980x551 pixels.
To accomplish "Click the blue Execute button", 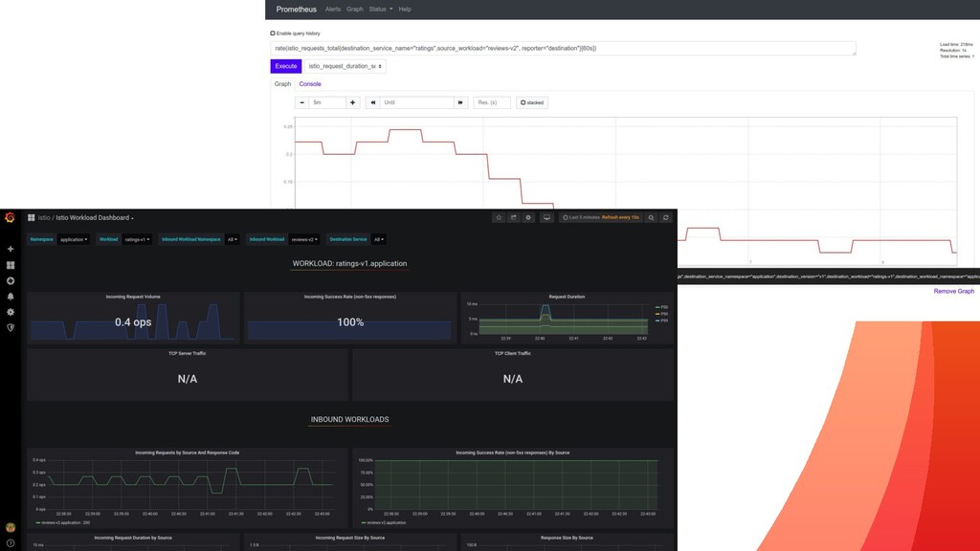I will (x=285, y=66).
